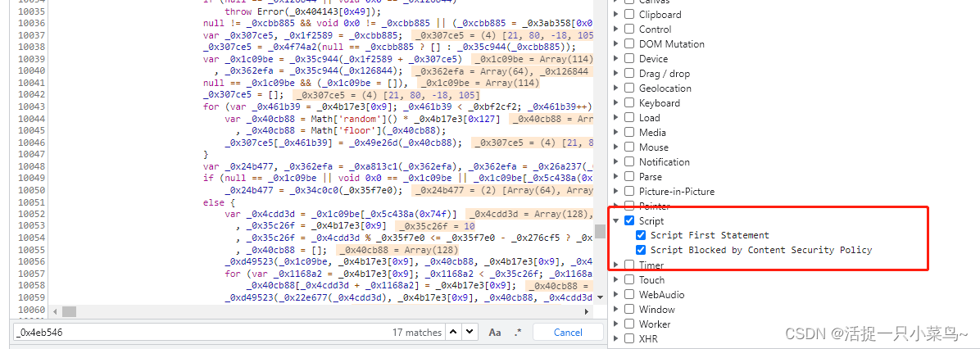
Task: Expand the Keyboard event category
Action: (616, 103)
